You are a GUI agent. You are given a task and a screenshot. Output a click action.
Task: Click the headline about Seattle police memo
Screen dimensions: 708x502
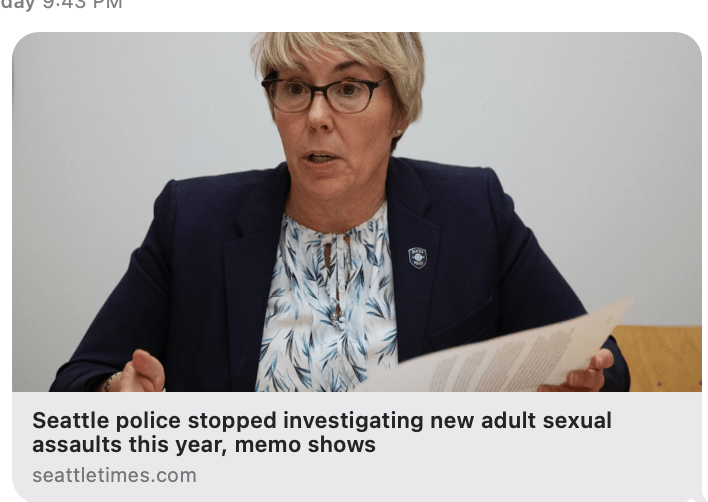[321, 432]
